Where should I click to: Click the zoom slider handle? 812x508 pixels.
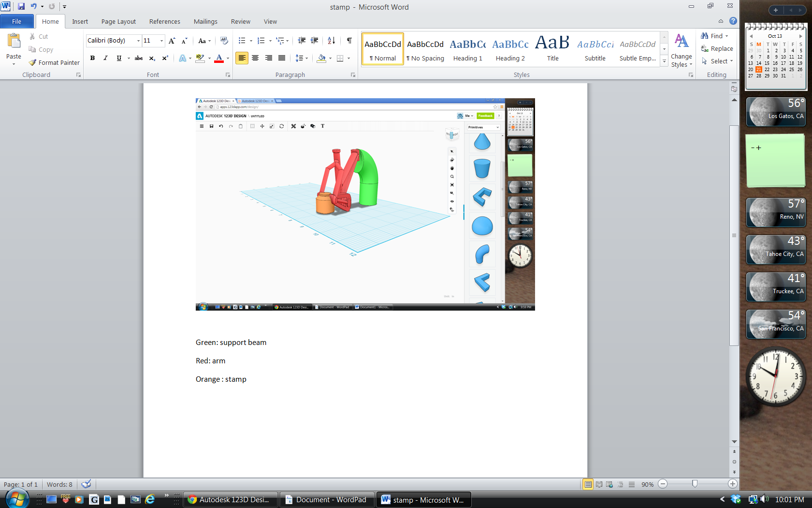(x=695, y=484)
